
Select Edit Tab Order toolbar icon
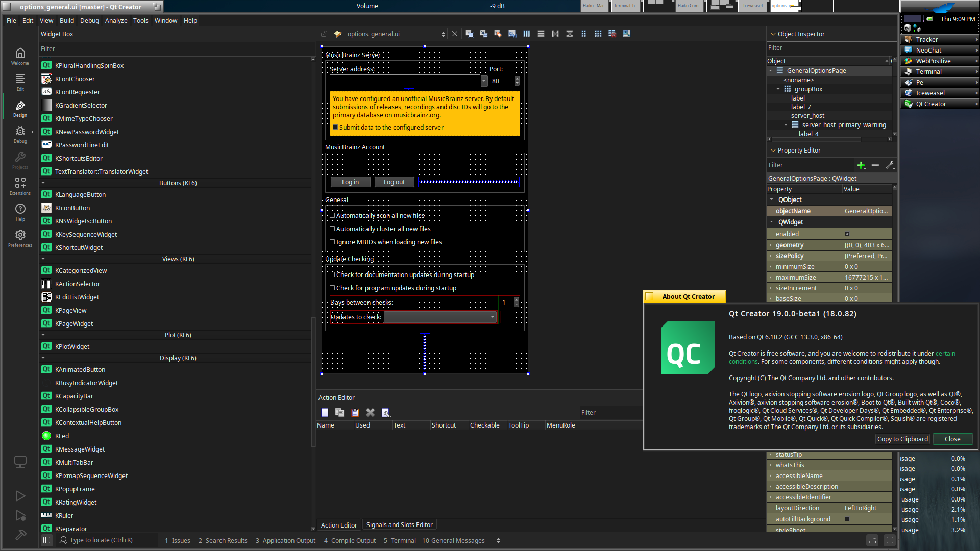(512, 34)
